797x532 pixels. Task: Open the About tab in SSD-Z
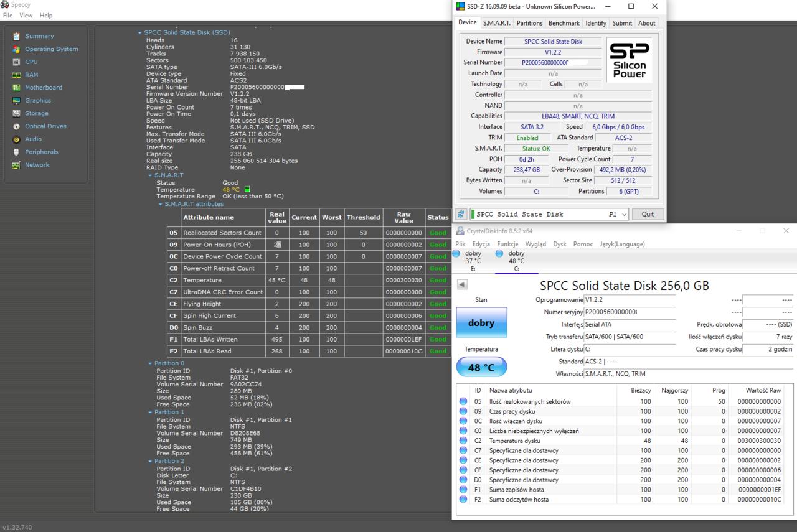tap(647, 23)
